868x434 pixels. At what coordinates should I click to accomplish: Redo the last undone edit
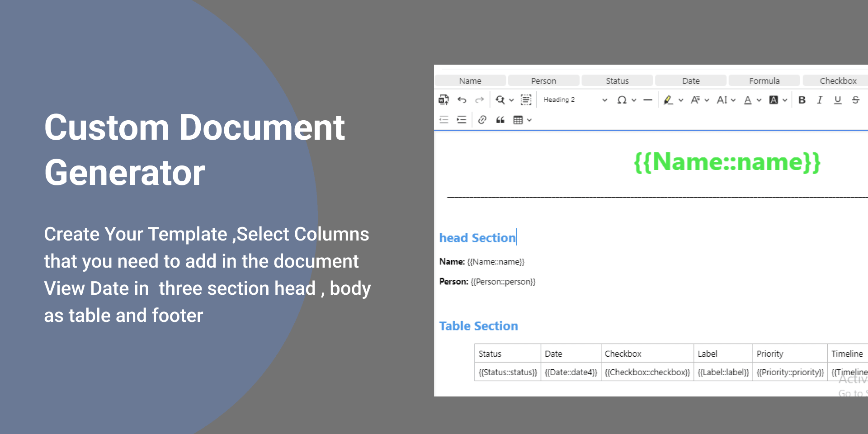480,100
